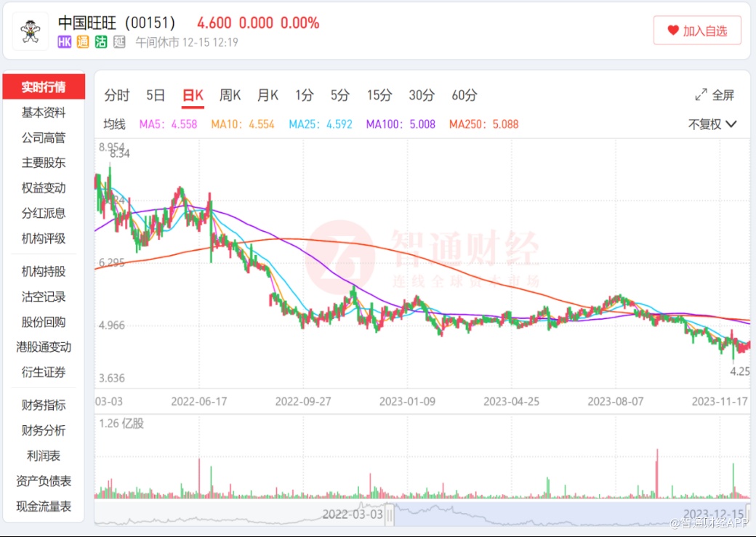
Task: Click the gray 延 delayed-quote badge
Action: click(x=120, y=42)
